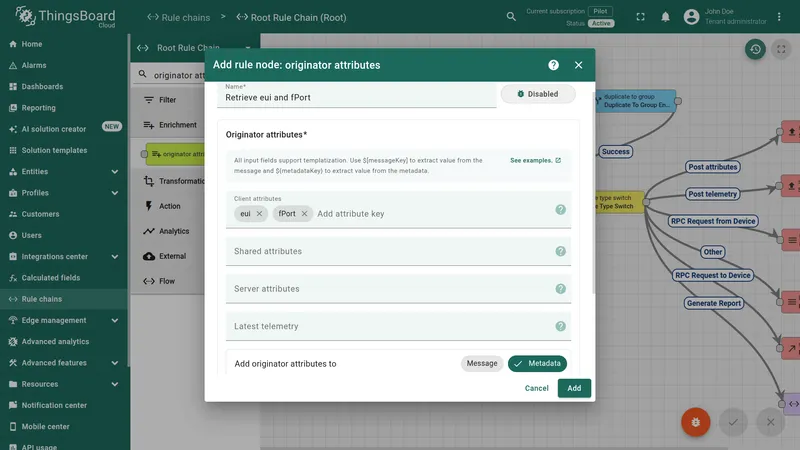This screenshot has width=800, height=450.
Task: Expand Edge management menu
Action: (64, 320)
